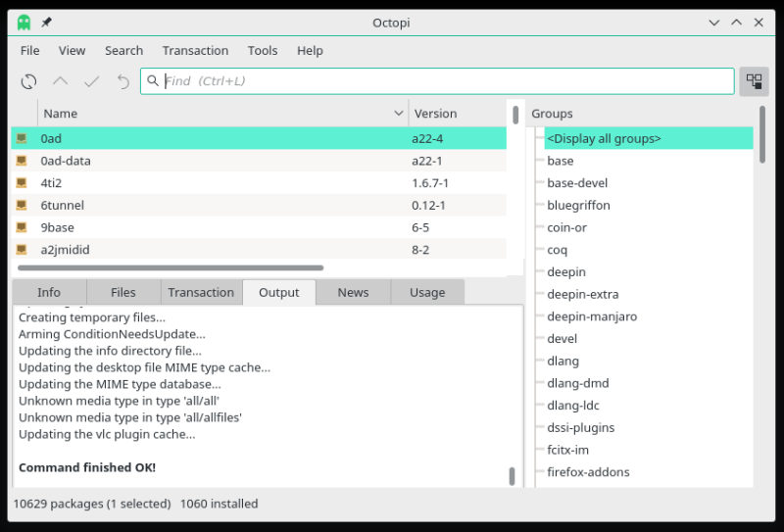This screenshot has height=532, width=784.
Task: Click the package list horizontal scrollbar
Action: 171,268
